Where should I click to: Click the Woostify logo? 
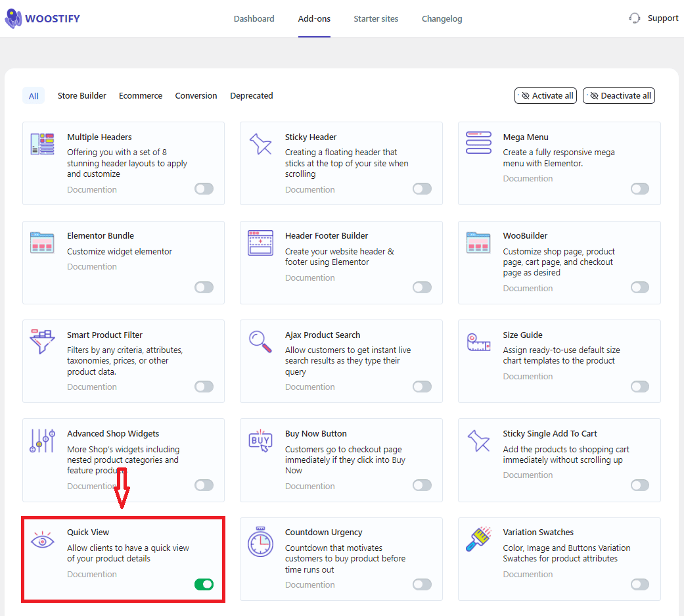(x=42, y=19)
